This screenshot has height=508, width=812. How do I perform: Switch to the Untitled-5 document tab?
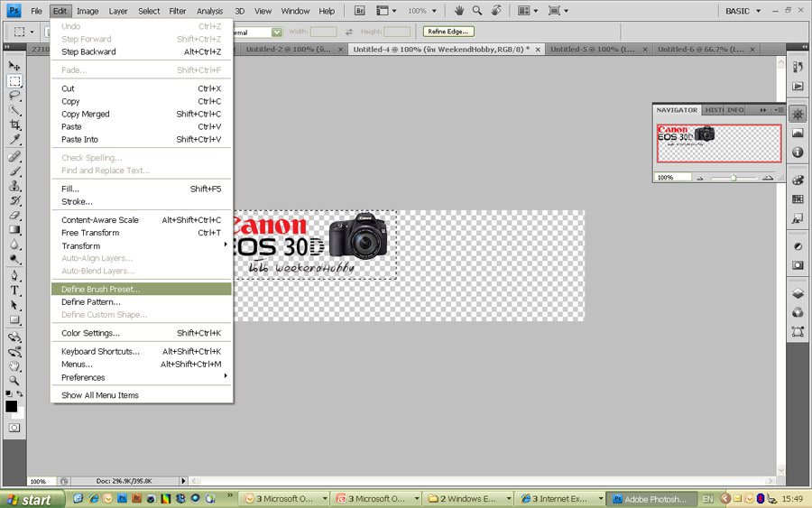click(x=597, y=50)
